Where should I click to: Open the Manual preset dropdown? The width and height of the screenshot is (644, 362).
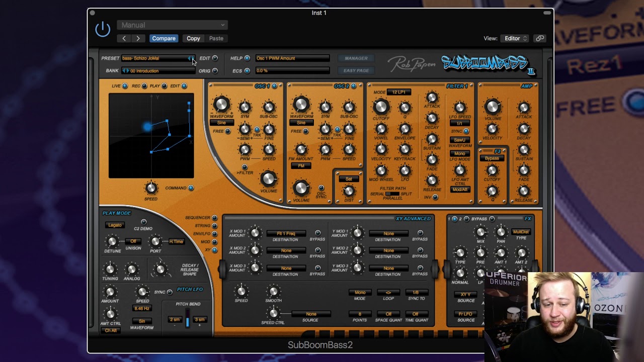[172, 25]
